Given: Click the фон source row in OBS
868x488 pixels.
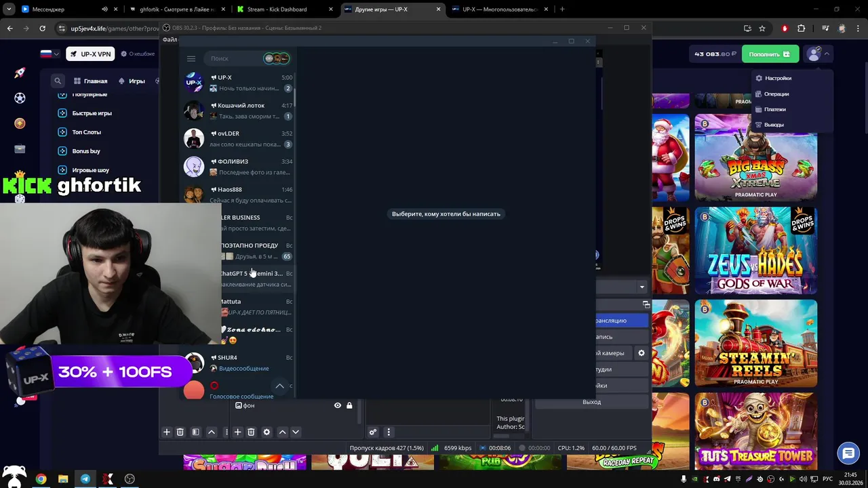Looking at the screenshot, I should 295,405.
